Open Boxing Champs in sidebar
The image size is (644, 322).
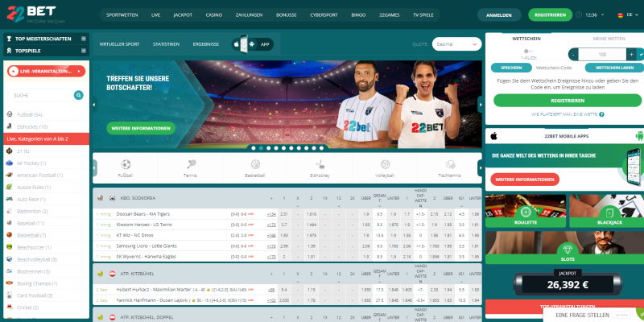46,283
